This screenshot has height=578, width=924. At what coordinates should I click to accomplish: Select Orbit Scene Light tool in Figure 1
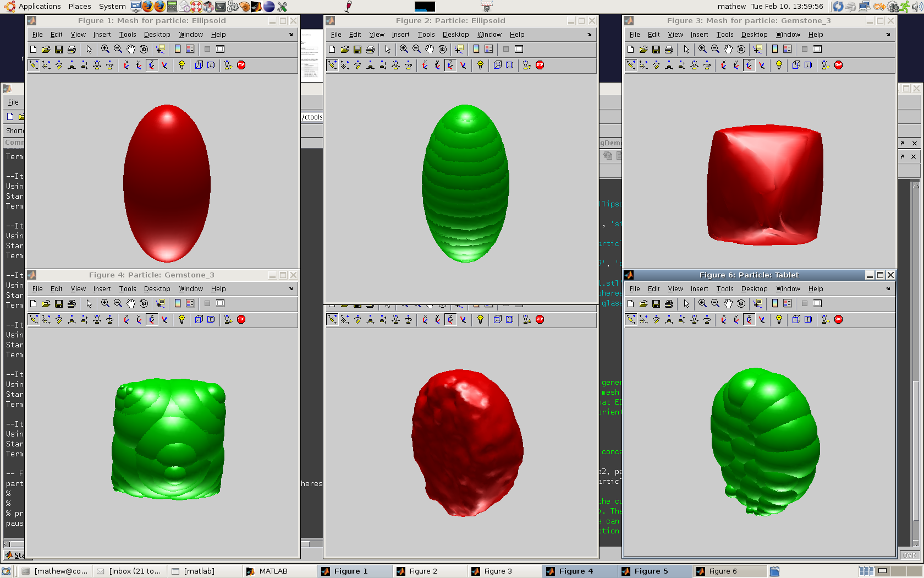coord(46,65)
